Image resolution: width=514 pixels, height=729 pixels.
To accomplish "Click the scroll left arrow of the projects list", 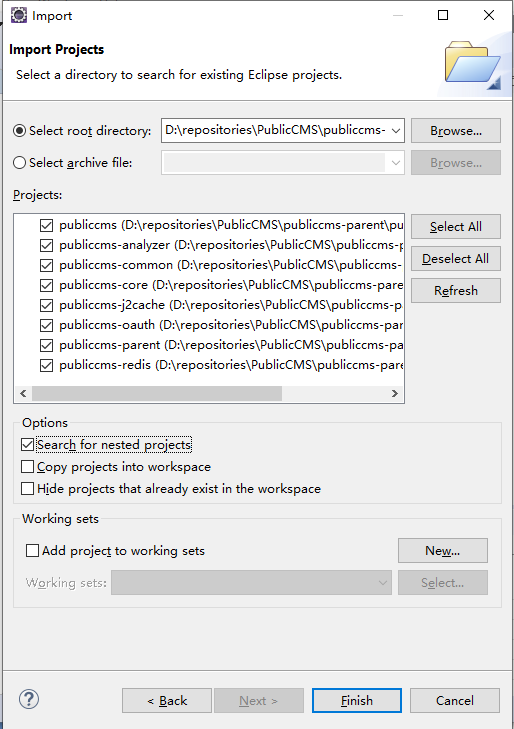I will pyautogui.click(x=23, y=393).
